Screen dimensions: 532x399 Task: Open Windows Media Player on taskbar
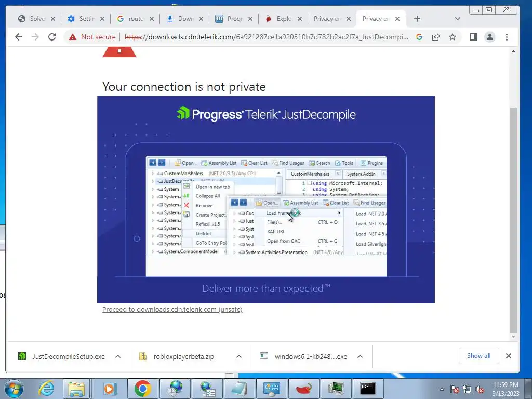point(109,389)
